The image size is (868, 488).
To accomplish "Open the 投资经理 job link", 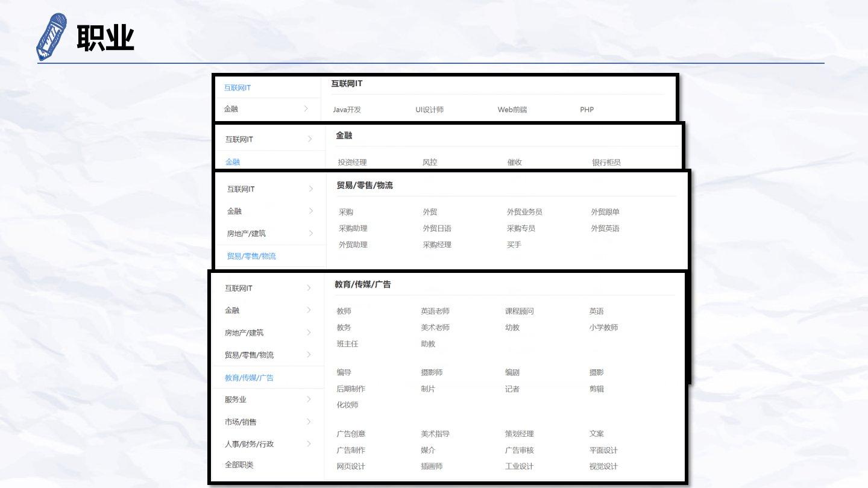I will [x=352, y=162].
